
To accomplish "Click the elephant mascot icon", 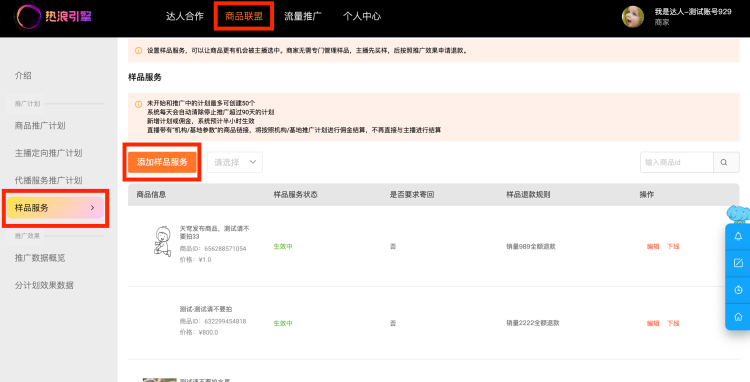I will [x=738, y=214].
